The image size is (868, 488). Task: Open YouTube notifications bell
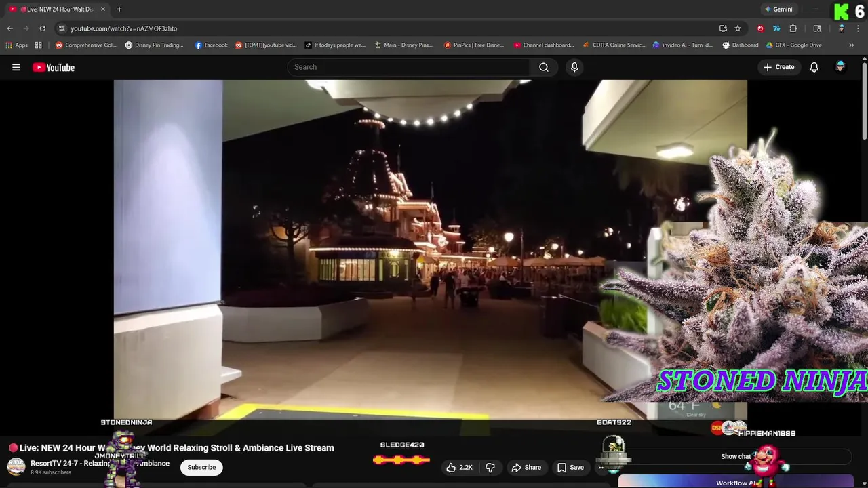(x=814, y=67)
